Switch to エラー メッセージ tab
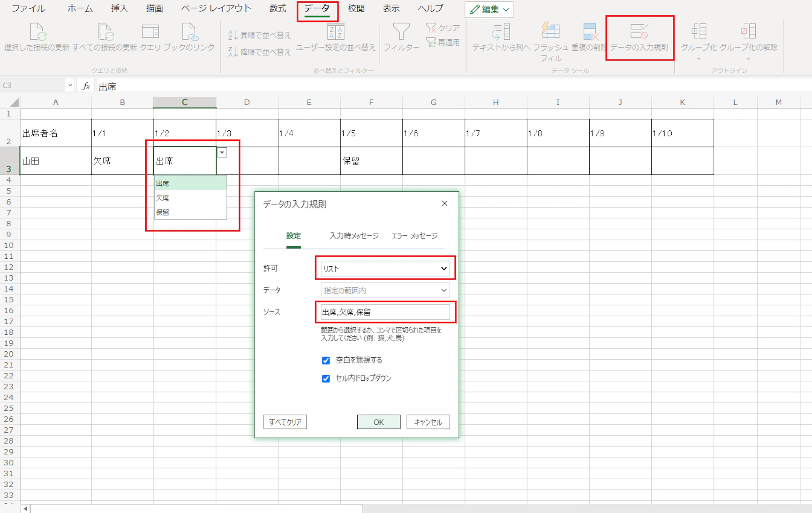The height and width of the screenshot is (513, 812). click(x=414, y=236)
